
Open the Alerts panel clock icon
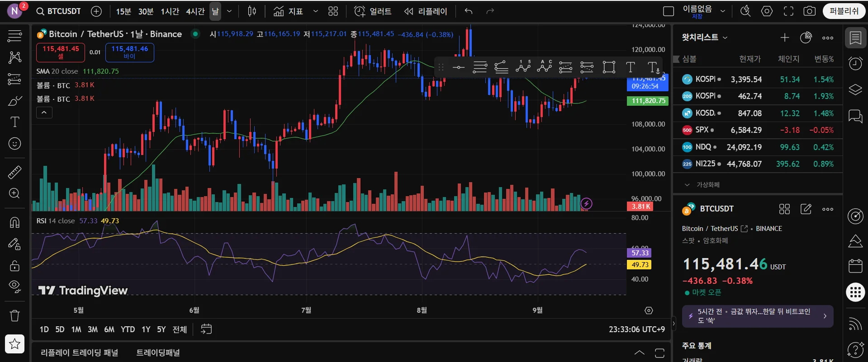(855, 63)
